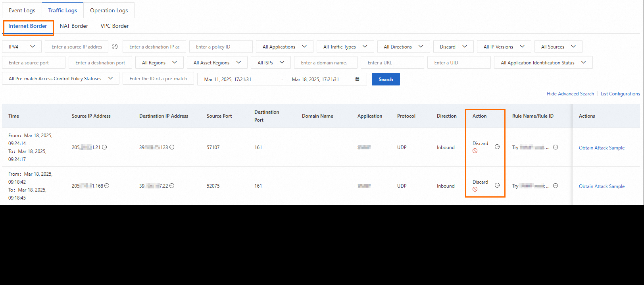Click red discard icon in 09:24:14 row
Viewport: 644px width, 285px height.
pos(475,151)
